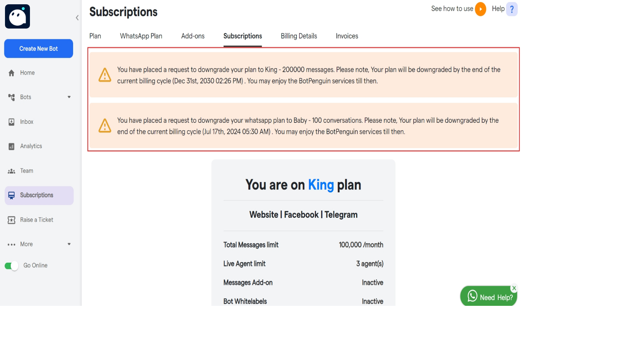The image size is (644, 364).
Task: Open the Help question mark icon
Action: pyautogui.click(x=512, y=9)
